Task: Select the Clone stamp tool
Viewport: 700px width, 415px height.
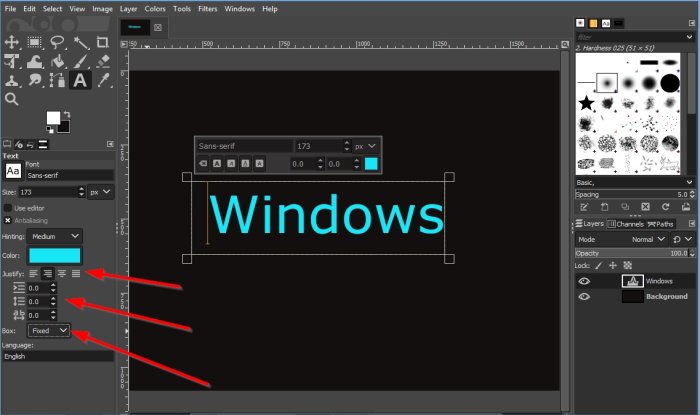Action: pos(12,81)
